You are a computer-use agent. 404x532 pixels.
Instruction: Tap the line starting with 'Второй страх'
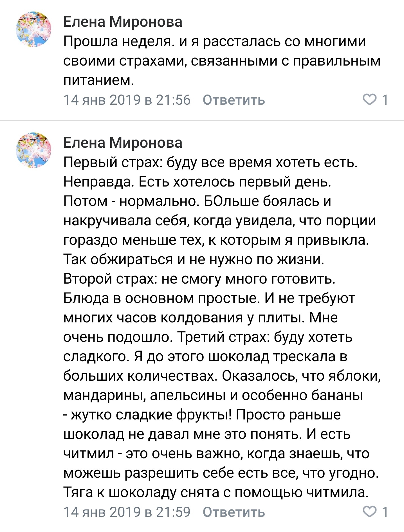click(x=199, y=279)
